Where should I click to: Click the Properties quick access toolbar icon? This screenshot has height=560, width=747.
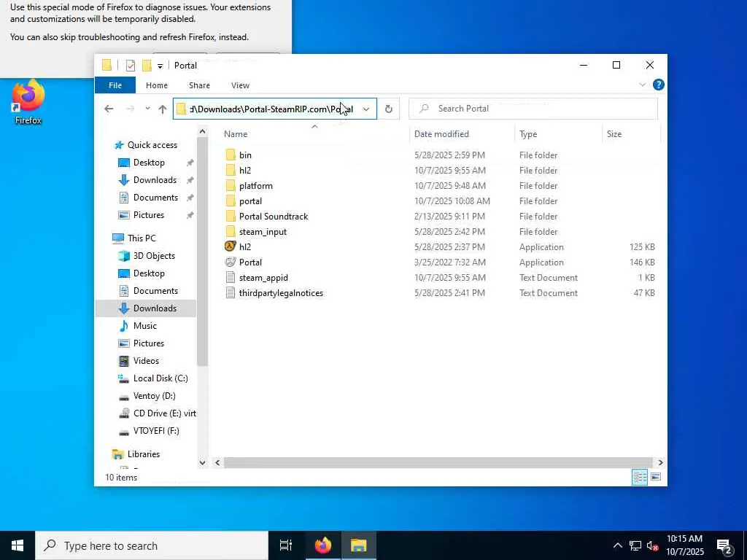tap(131, 65)
